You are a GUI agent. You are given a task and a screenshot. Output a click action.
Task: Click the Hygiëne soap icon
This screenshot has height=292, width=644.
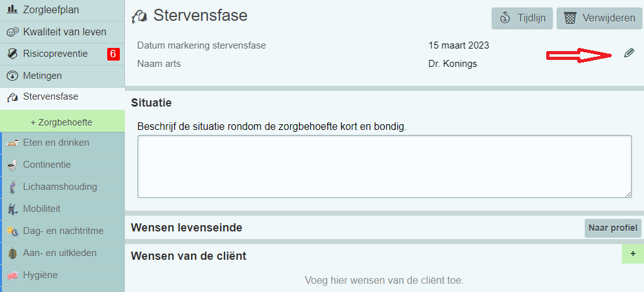(12, 275)
